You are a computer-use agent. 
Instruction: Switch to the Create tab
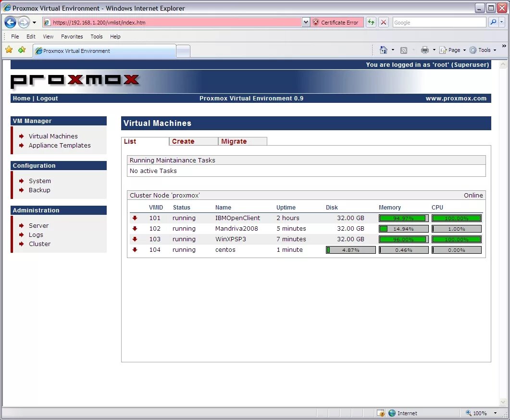tap(194, 141)
